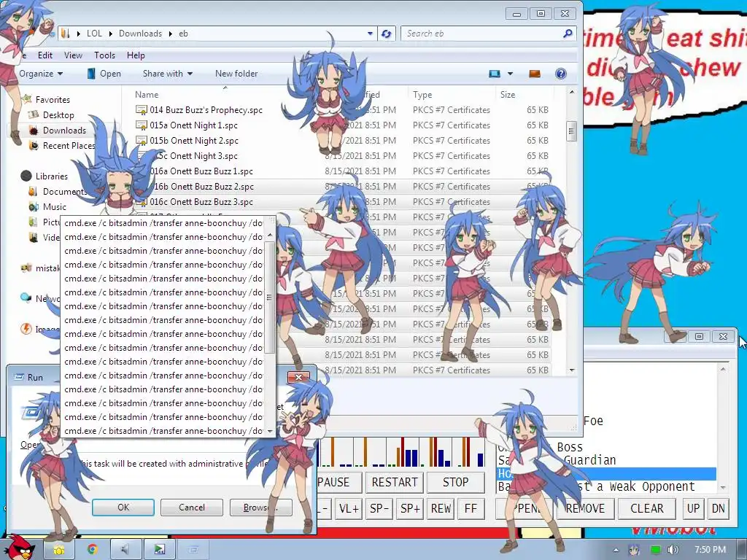Viewport: 747px width, 560px height.
Task: Click the FF fast-forward button
Action: tap(471, 508)
